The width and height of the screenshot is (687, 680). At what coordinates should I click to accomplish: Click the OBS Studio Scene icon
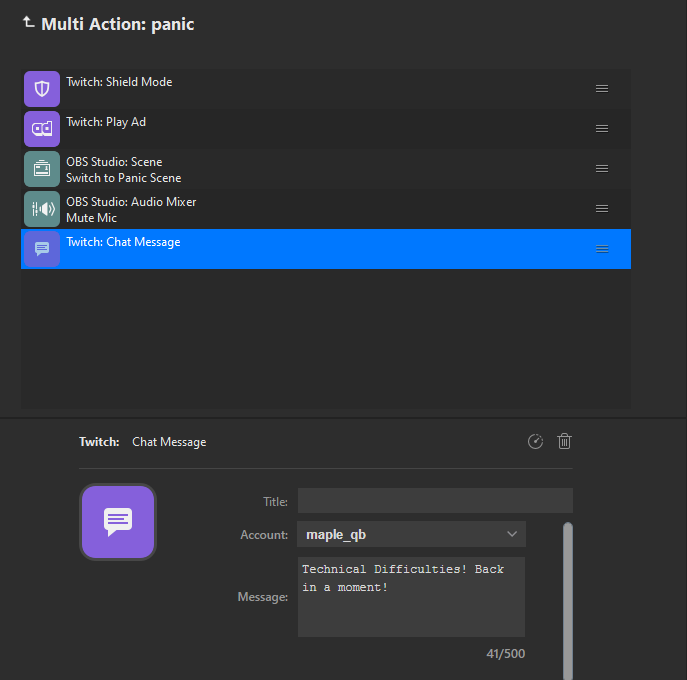coord(42,169)
